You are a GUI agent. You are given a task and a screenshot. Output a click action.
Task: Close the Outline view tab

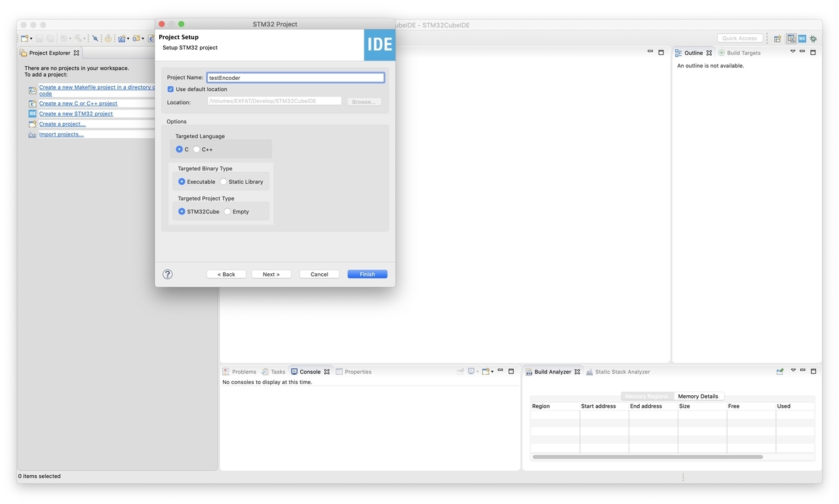point(709,53)
